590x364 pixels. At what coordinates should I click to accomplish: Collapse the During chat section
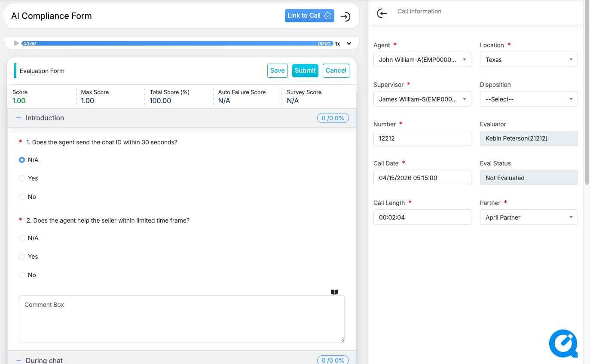pos(18,360)
